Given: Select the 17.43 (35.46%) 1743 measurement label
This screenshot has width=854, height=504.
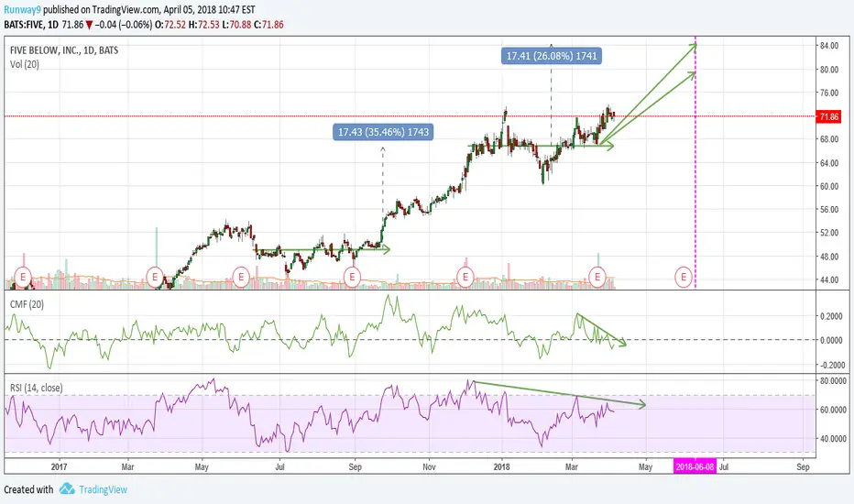Looking at the screenshot, I should [x=383, y=132].
